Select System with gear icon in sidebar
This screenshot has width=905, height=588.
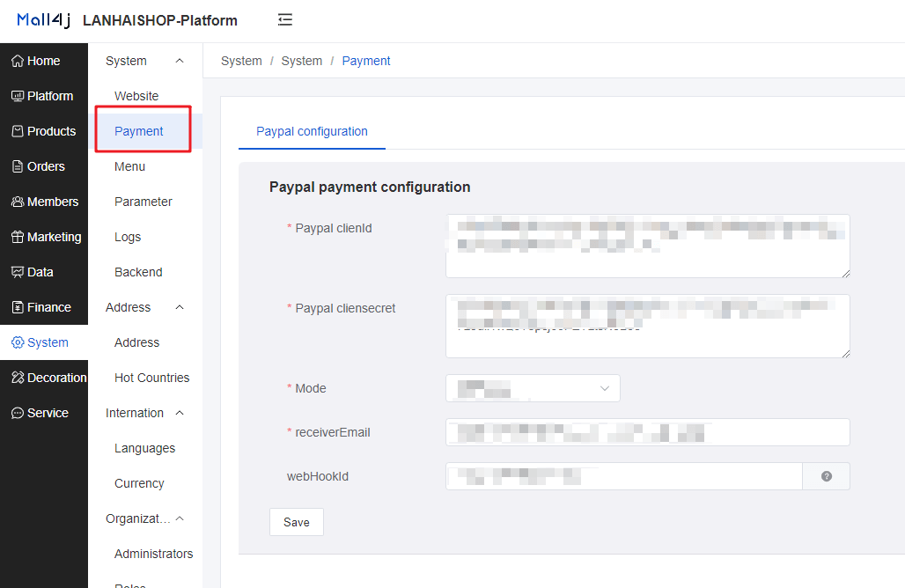point(44,342)
